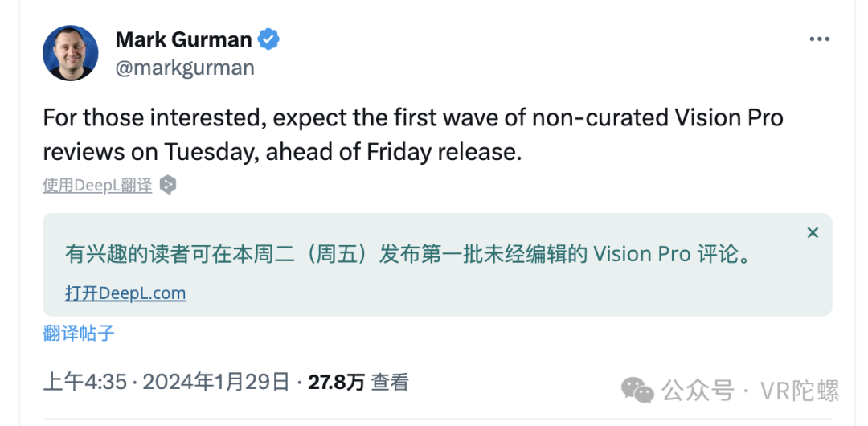
Task: Click the 2024年1月29日 date
Action: click(216, 383)
